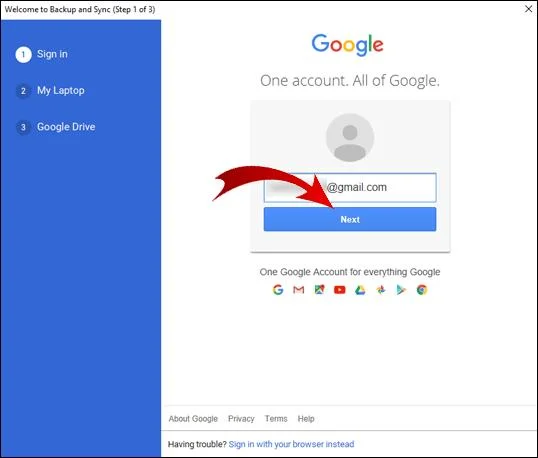This screenshot has height=458, width=538.
Task: Click the Google G product icon
Action: 278,290
